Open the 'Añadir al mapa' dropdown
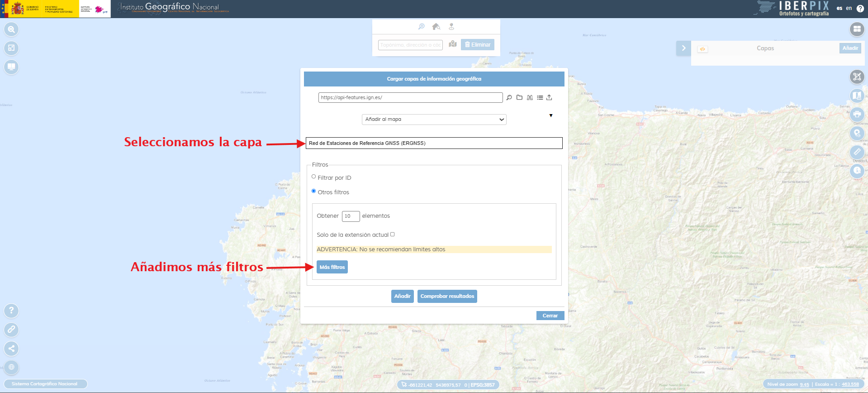Image resolution: width=868 pixels, height=393 pixels. 434,120
